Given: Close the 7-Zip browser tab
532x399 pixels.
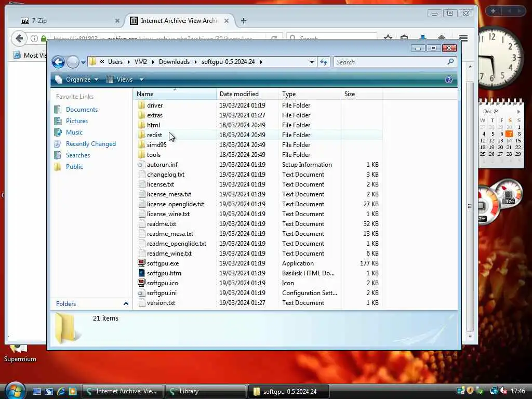Looking at the screenshot, I should click(x=117, y=21).
